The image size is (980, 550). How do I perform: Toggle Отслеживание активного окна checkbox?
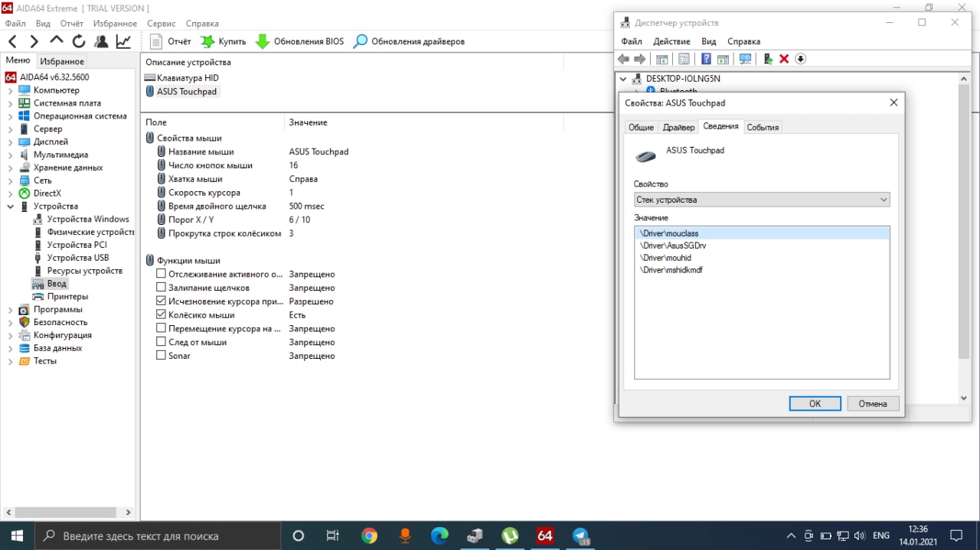coord(161,274)
